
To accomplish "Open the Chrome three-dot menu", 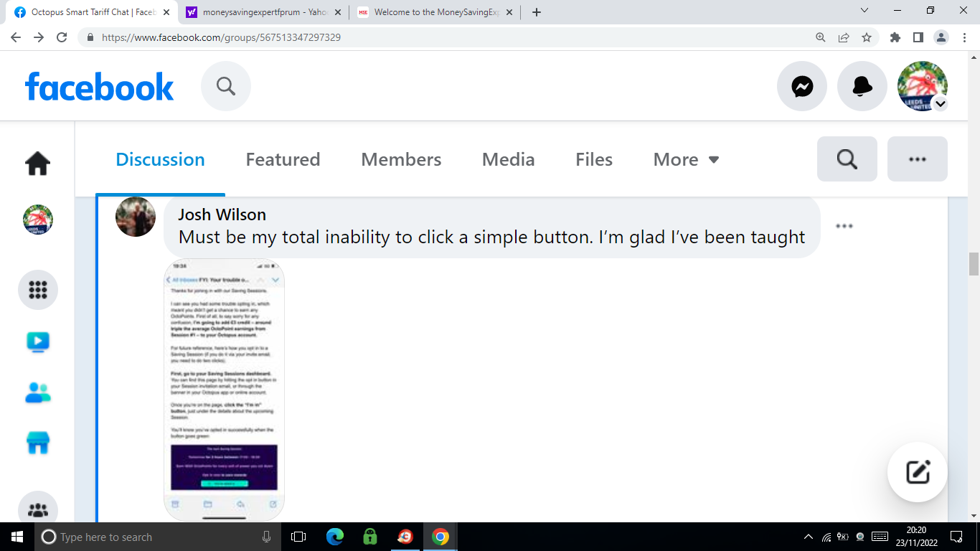I will point(963,37).
